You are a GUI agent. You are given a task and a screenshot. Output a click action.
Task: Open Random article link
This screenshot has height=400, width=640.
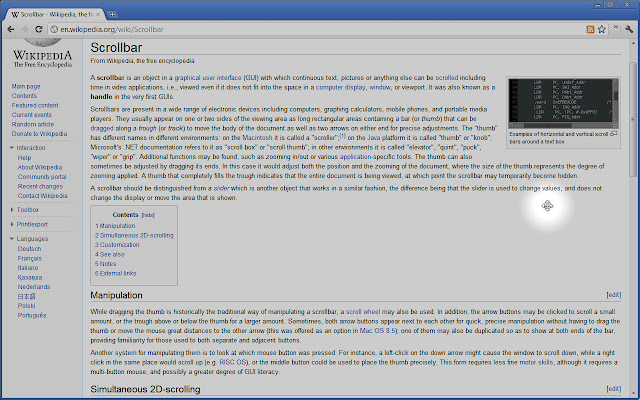(33, 124)
